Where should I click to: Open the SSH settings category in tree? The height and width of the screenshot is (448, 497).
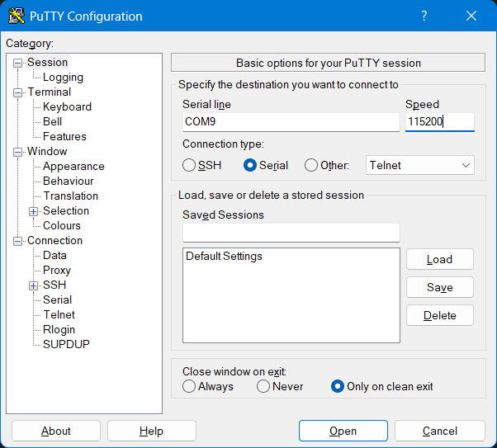pyautogui.click(x=54, y=285)
